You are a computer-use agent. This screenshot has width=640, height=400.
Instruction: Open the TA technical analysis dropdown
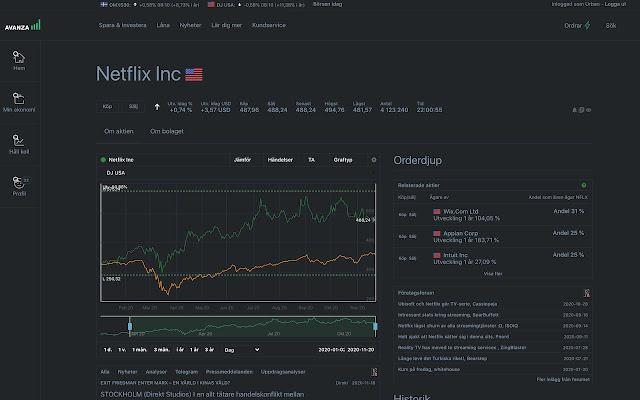pyautogui.click(x=311, y=160)
